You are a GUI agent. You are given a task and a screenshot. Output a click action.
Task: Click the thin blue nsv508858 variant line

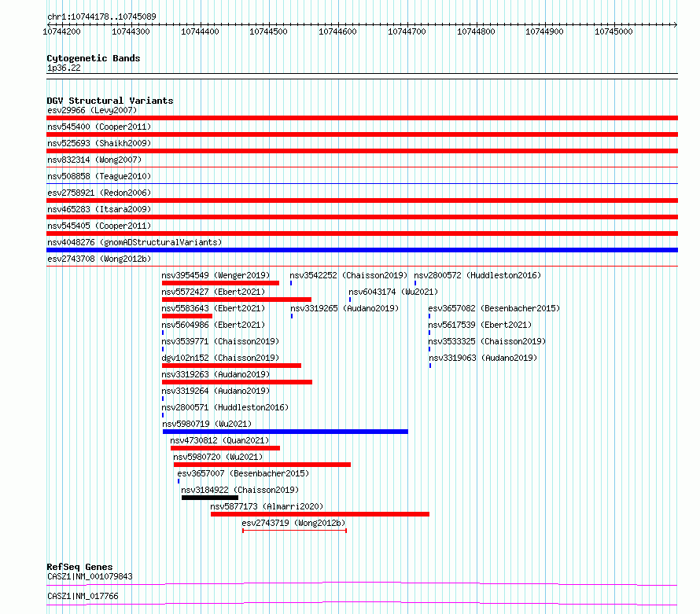(362, 183)
